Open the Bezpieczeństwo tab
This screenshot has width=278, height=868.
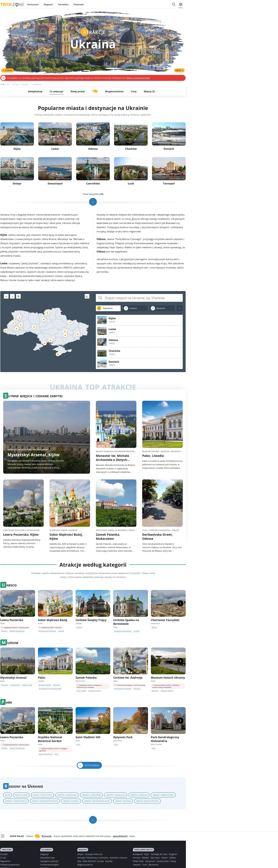tap(114, 91)
